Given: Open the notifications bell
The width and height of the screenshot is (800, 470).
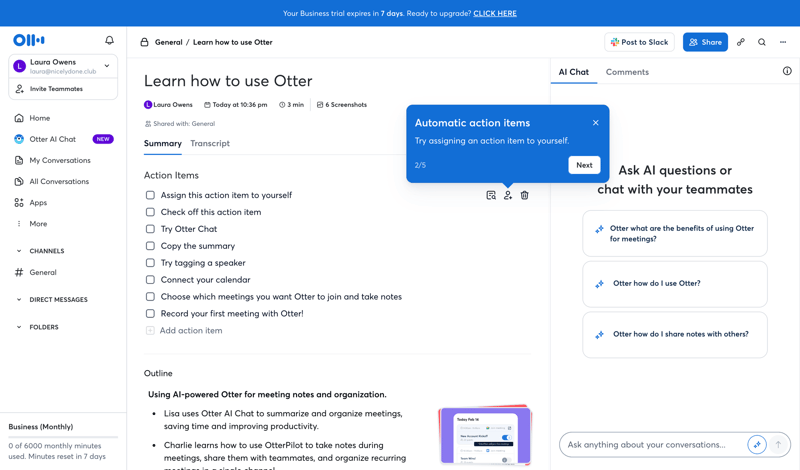Looking at the screenshot, I should click(x=109, y=40).
